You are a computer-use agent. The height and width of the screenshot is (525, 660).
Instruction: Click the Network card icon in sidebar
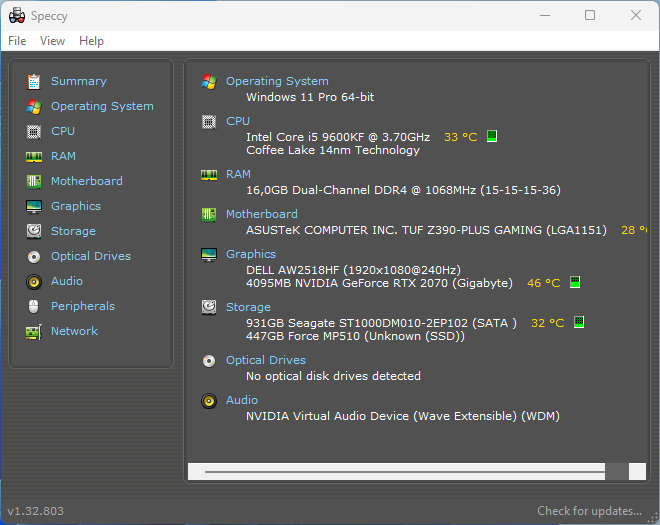coord(34,332)
